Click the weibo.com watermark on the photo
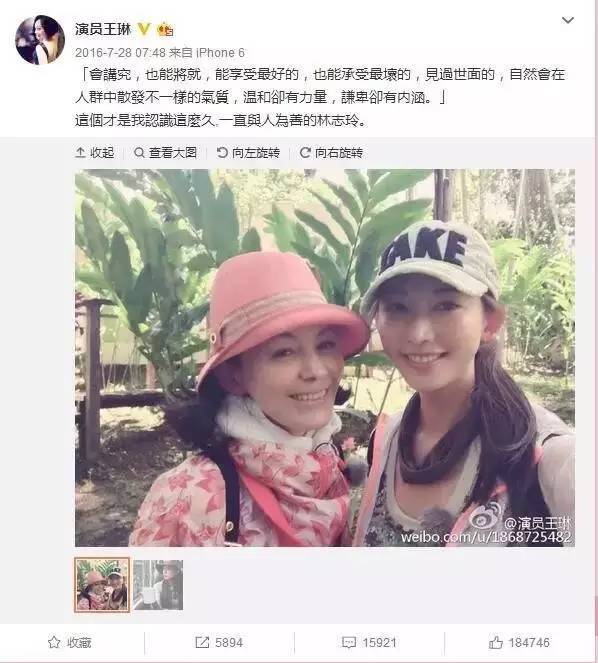 pyautogui.click(x=486, y=537)
